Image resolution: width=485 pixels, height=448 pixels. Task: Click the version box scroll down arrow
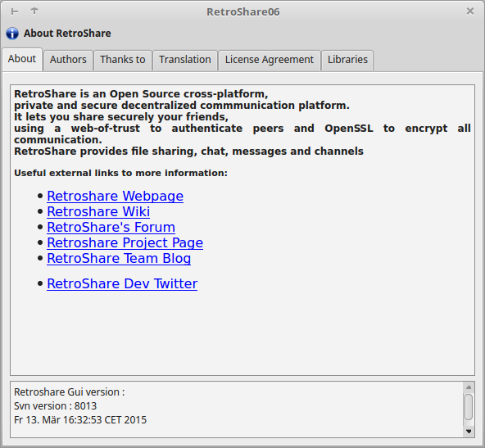pos(469,432)
